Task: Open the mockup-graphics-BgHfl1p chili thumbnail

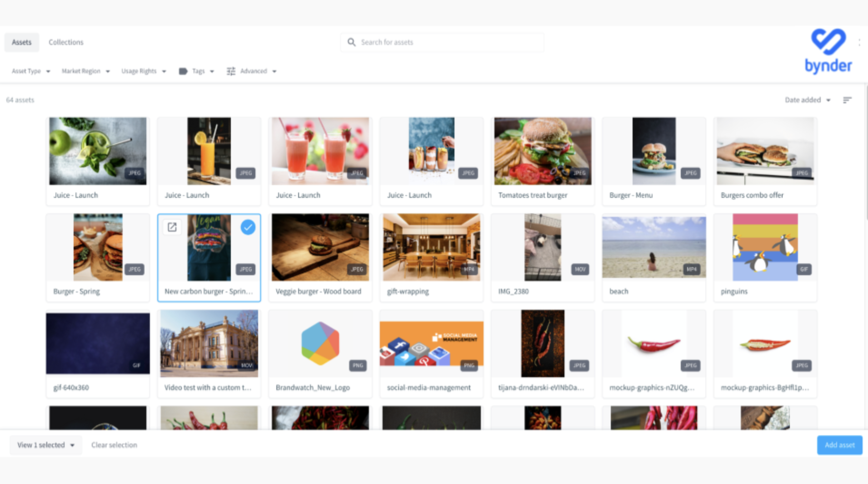Action: pos(765,343)
